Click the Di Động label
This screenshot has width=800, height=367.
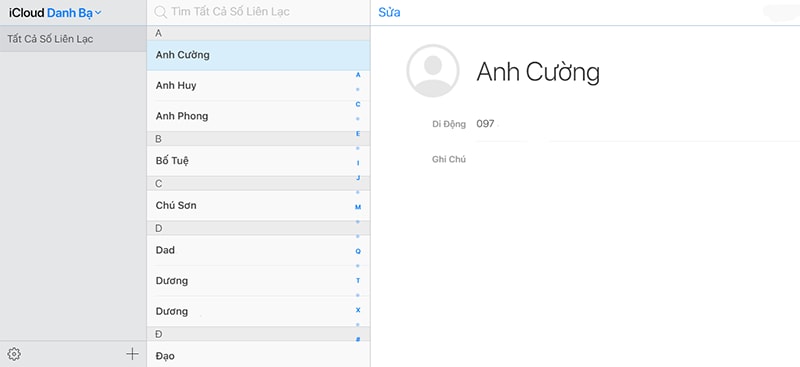pos(448,124)
